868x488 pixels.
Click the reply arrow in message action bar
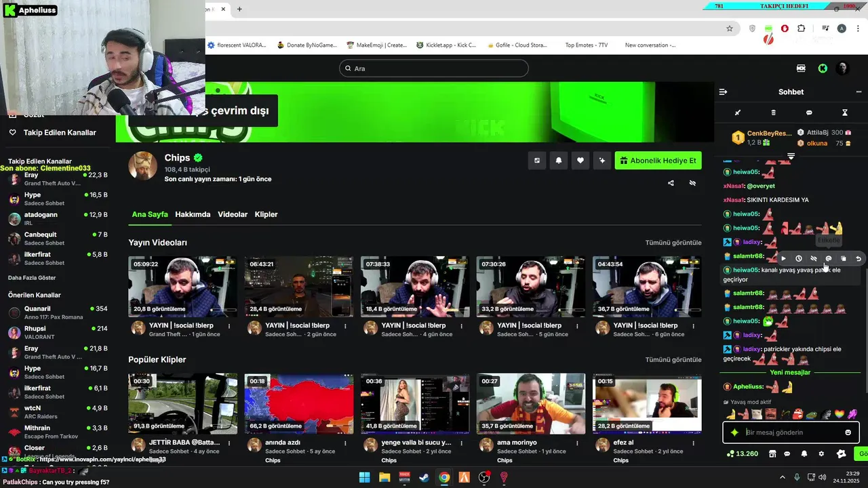pyautogui.click(x=859, y=258)
